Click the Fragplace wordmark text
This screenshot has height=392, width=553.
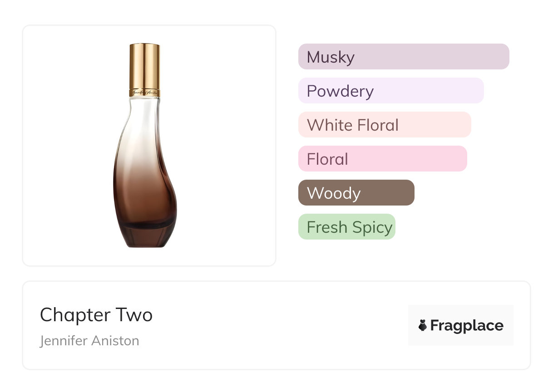tap(467, 326)
